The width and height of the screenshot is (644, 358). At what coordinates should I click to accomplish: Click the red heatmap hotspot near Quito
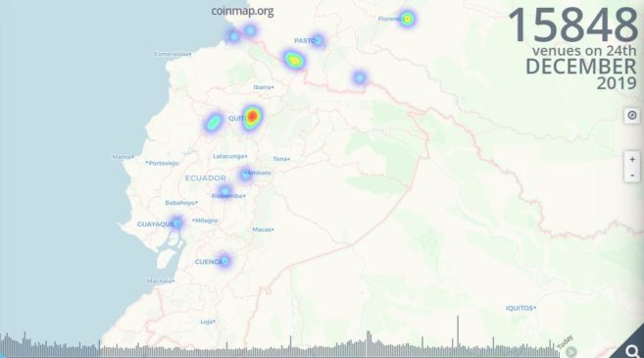coord(252,117)
